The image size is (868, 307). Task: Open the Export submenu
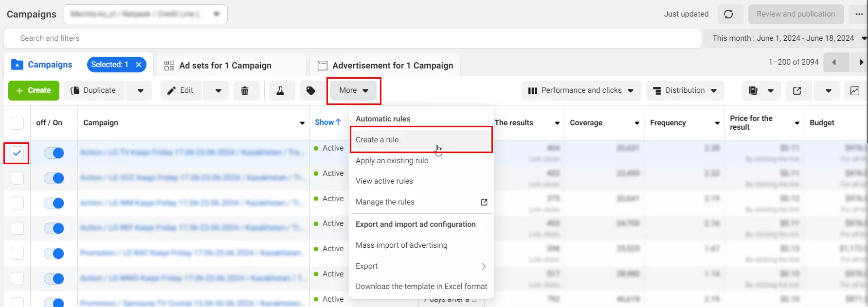tap(421, 266)
